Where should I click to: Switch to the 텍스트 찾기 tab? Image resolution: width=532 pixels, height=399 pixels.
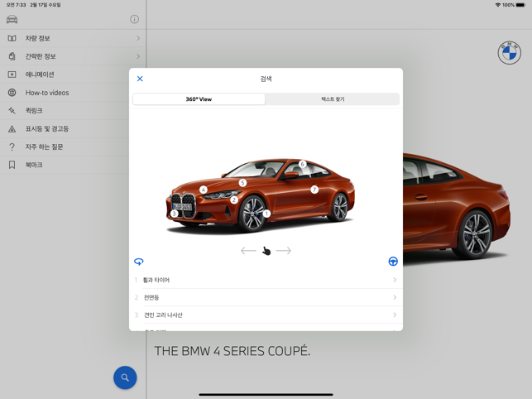click(333, 99)
